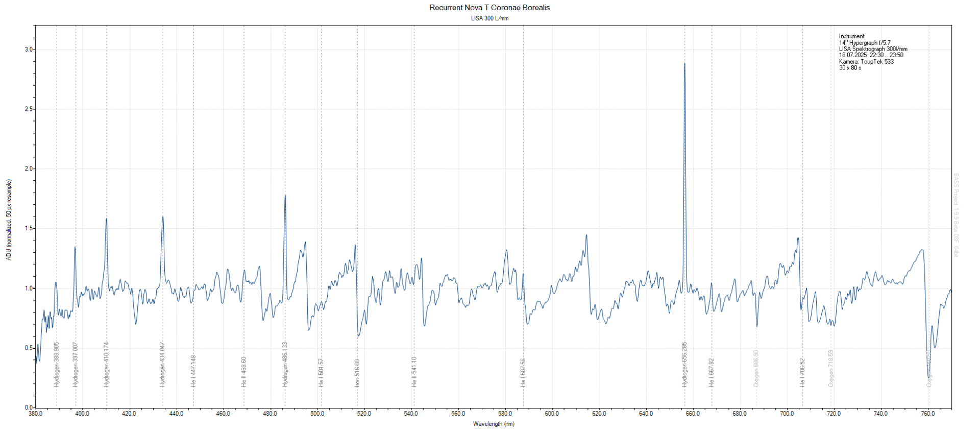This screenshot has height=433, width=980.
Task: Click the x-axis tick label "520.0"
Action: 364,414
